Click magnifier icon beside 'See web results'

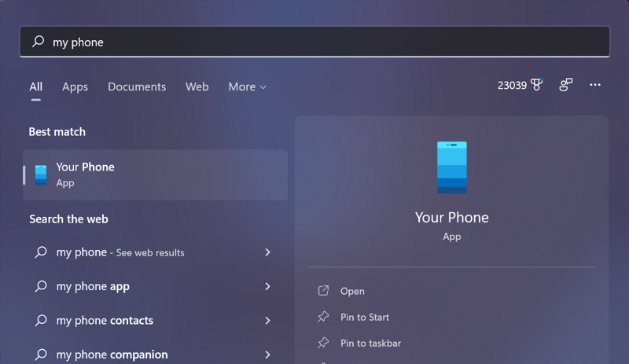click(x=41, y=252)
